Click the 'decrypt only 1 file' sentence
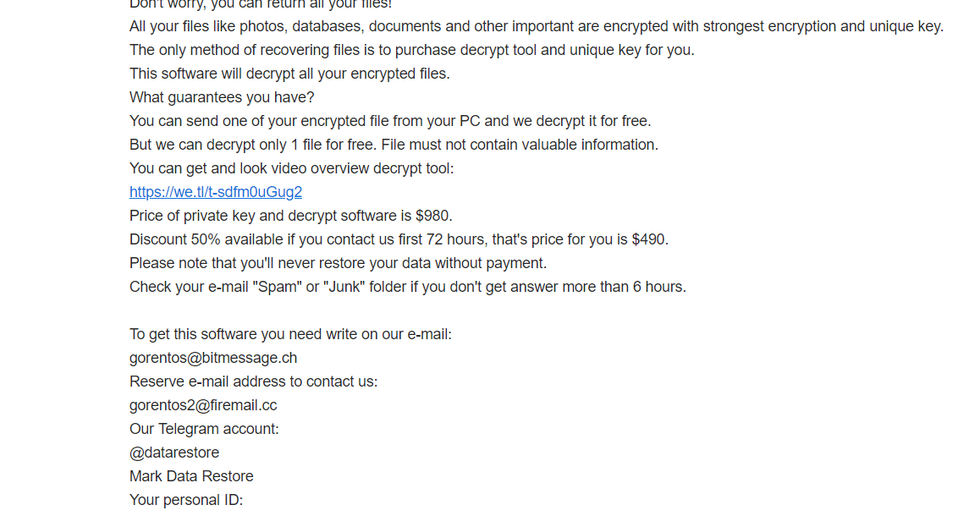The height and width of the screenshot is (516, 980). (394, 145)
